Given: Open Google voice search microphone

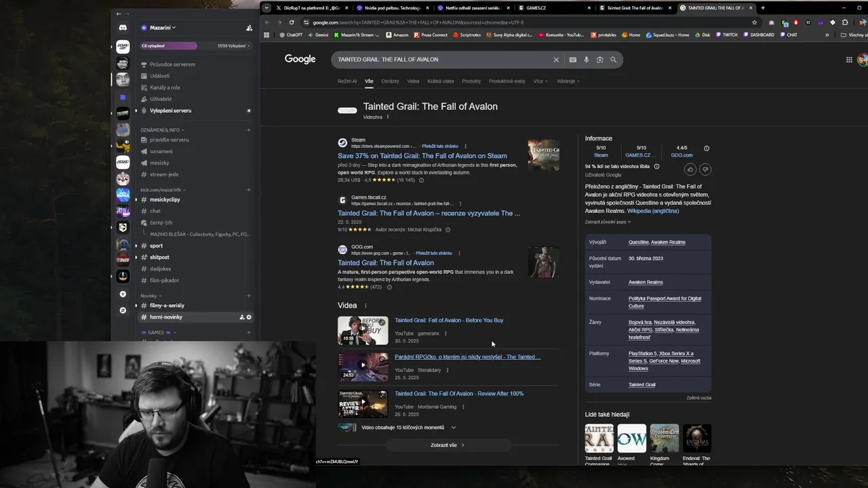Looking at the screenshot, I should (587, 60).
